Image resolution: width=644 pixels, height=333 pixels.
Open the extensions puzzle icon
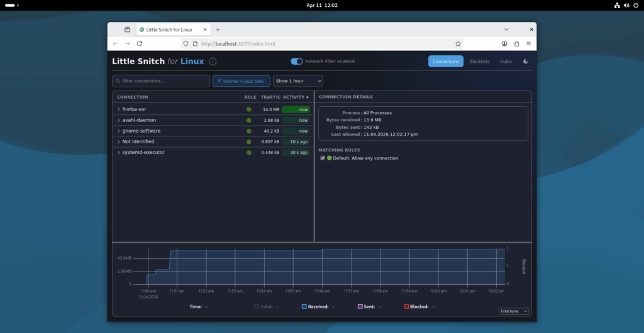(517, 43)
